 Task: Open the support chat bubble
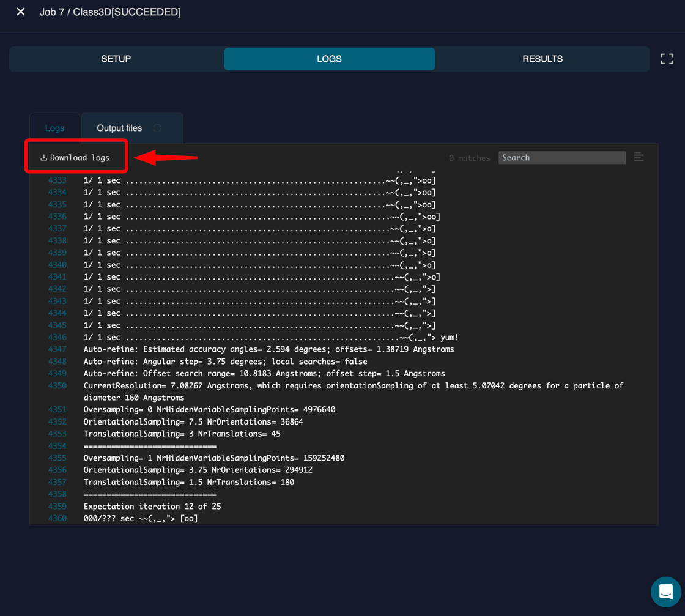(x=665, y=592)
